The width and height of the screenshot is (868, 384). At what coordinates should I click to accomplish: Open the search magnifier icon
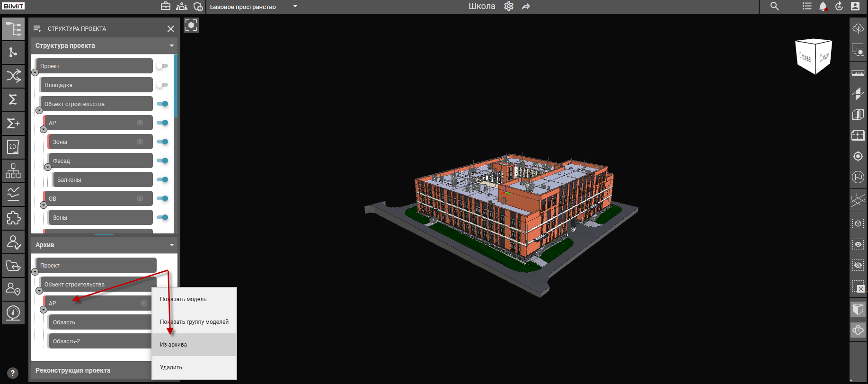point(774,7)
